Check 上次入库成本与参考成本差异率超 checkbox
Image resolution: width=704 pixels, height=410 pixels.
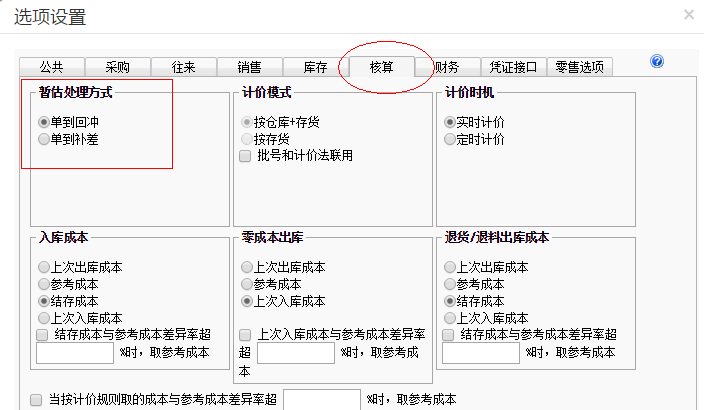245,335
